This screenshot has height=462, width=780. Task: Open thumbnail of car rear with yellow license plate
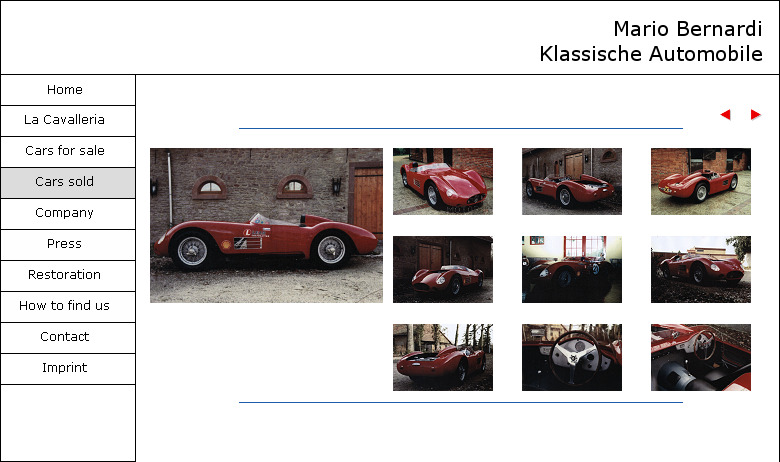(701, 182)
